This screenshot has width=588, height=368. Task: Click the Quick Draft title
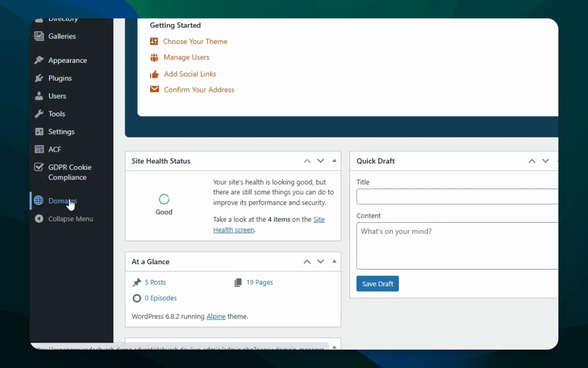[375, 161]
